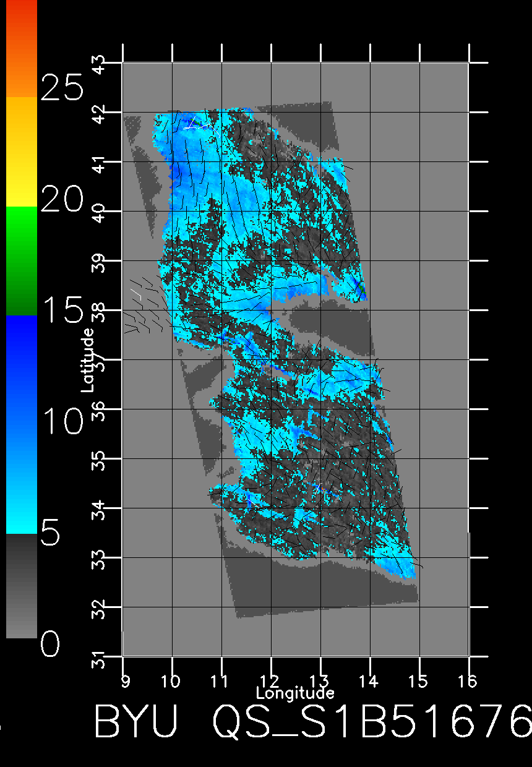The height and width of the screenshot is (767, 532).
Task: Click the latitude tick label "42"
Action: pos(99,114)
